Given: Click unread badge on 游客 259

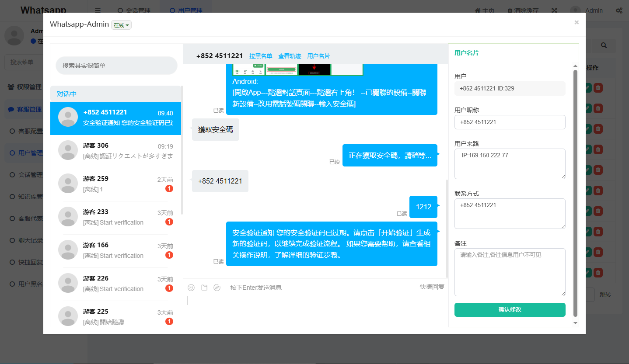Looking at the screenshot, I should [169, 189].
